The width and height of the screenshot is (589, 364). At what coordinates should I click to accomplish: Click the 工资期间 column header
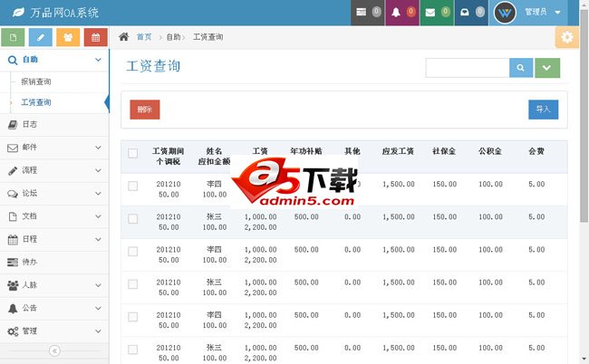168,151
